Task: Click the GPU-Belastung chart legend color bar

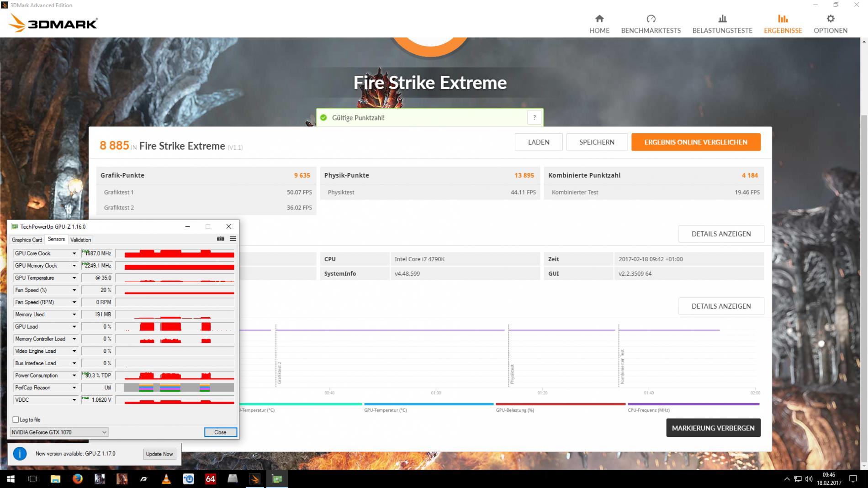Action: point(561,404)
